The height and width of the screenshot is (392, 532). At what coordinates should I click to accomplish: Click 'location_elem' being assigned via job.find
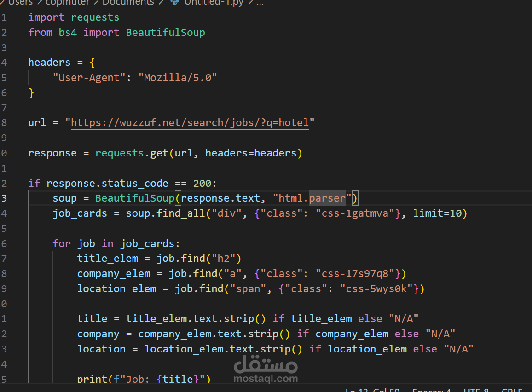coord(117,289)
